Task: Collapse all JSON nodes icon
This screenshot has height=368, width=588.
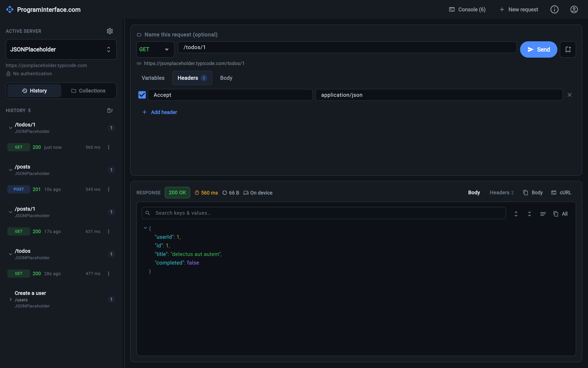Action: (529, 214)
